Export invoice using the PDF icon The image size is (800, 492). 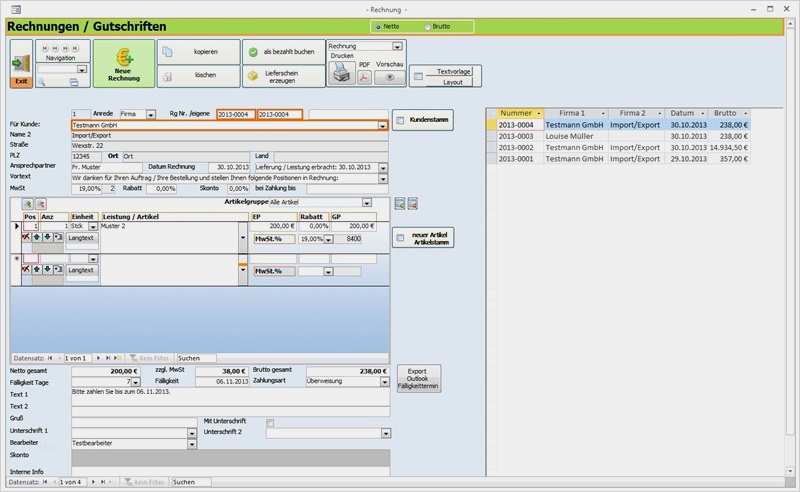(365, 77)
